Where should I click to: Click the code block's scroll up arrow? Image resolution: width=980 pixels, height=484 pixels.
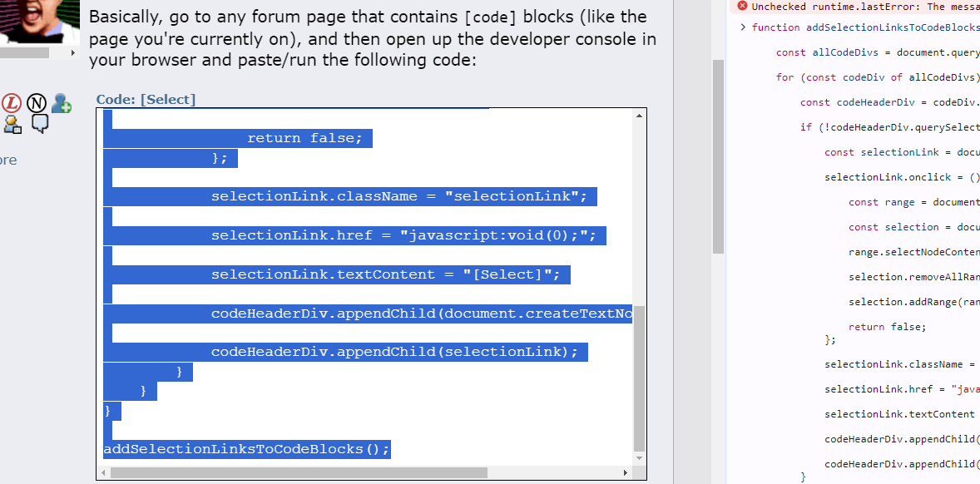[639, 116]
